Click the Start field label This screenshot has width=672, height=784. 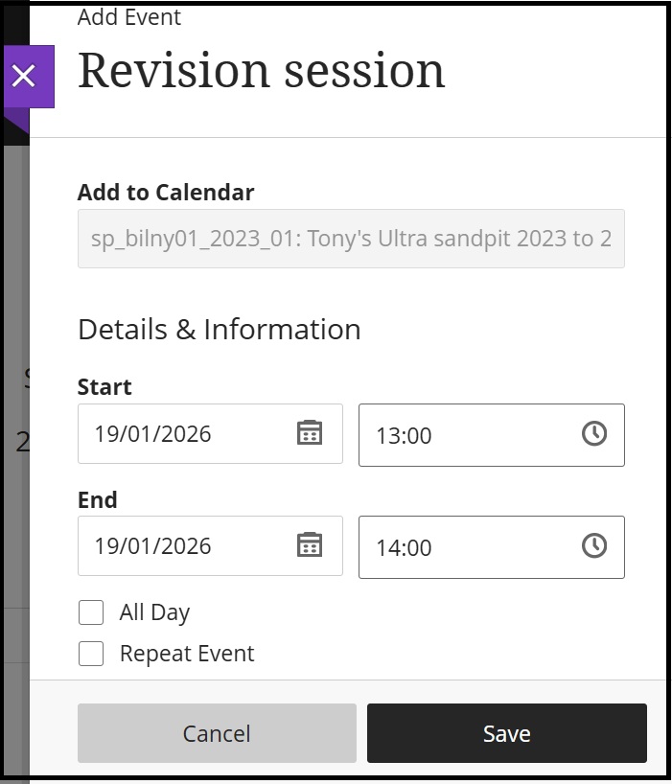click(104, 387)
